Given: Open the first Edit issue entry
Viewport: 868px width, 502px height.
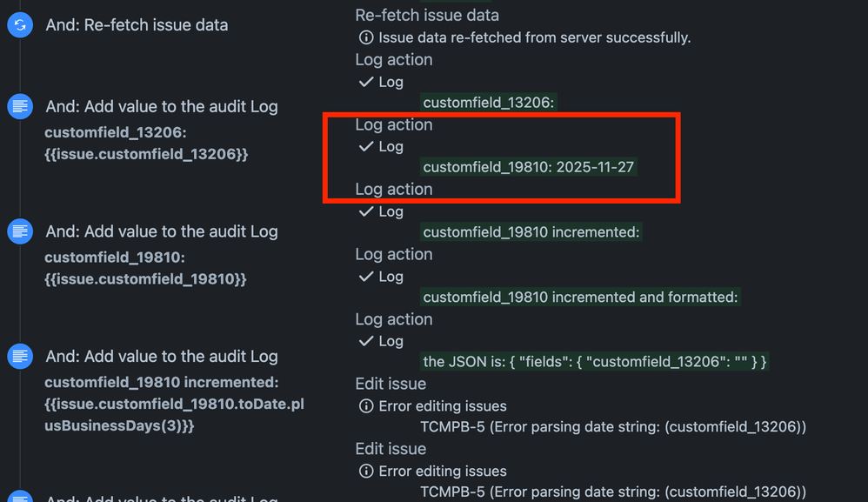Looking at the screenshot, I should [x=390, y=384].
